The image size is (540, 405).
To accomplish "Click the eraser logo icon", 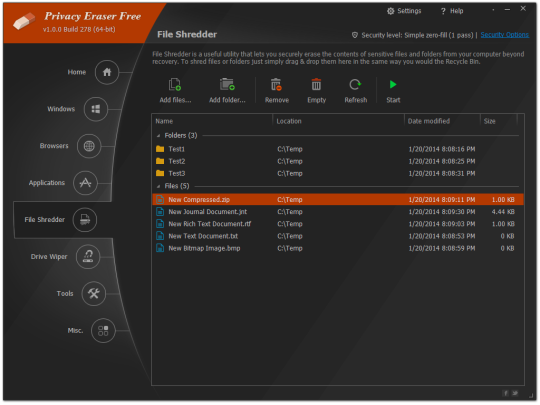I will 24,21.
